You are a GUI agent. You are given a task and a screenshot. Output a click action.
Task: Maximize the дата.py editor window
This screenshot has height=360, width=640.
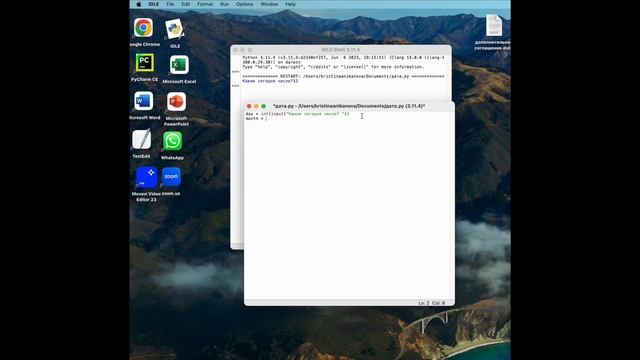264,106
